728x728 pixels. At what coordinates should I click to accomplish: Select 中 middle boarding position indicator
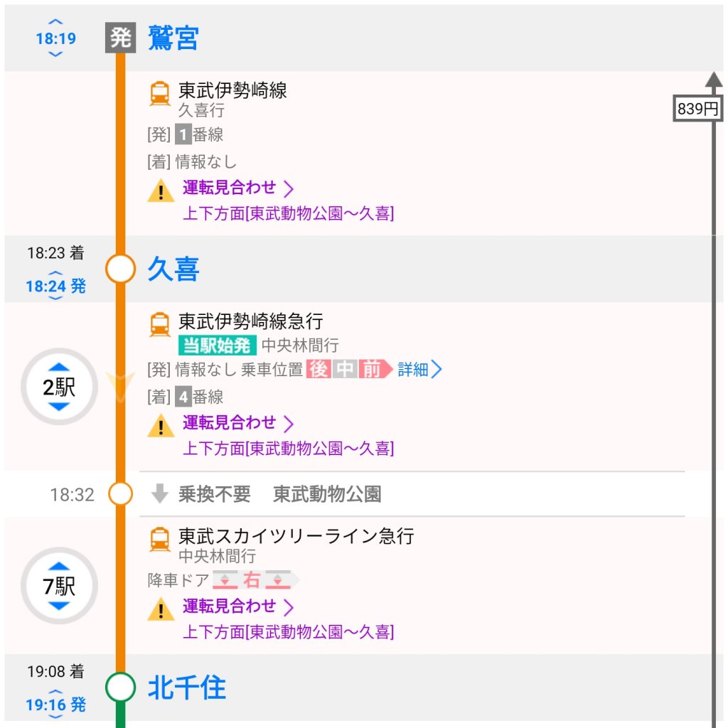tap(345, 369)
